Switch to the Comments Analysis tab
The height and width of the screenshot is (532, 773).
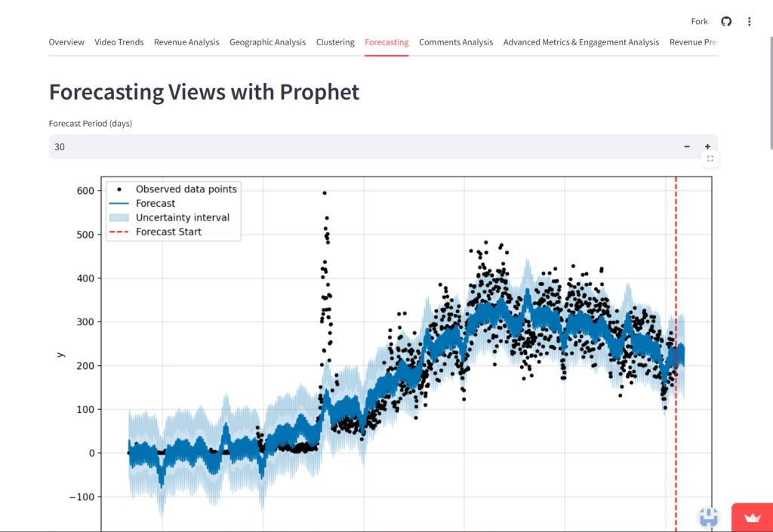click(x=456, y=42)
